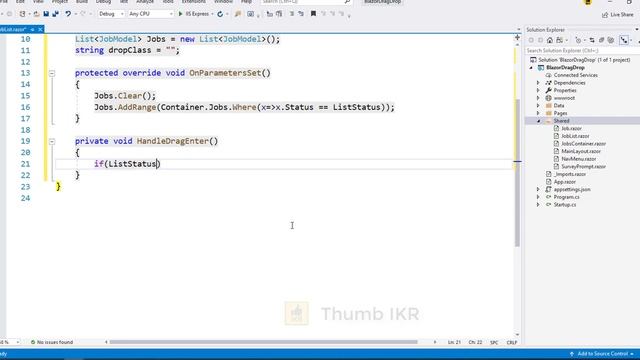Image resolution: width=640 pixels, height=360 pixels.
Task: Click Switch Views icon in Solution Explorer
Action: 560,40
